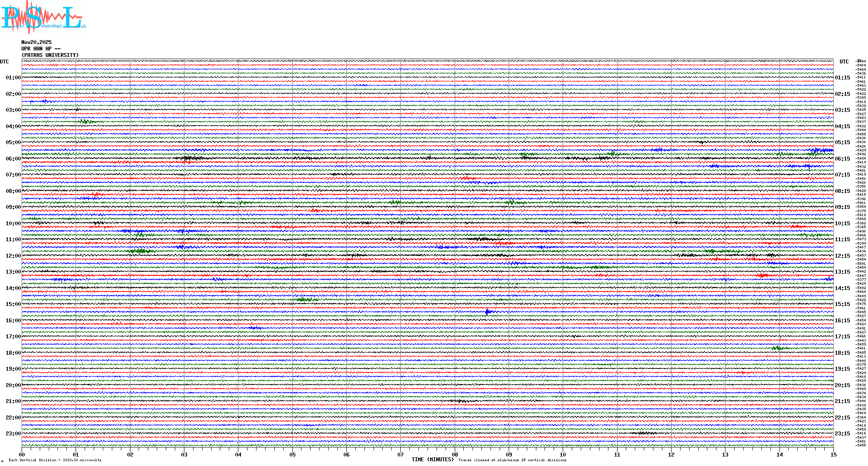Click minute tick 15 on bottom axis
Image resolution: width=868 pixels, height=466 pixels.
(x=833, y=454)
